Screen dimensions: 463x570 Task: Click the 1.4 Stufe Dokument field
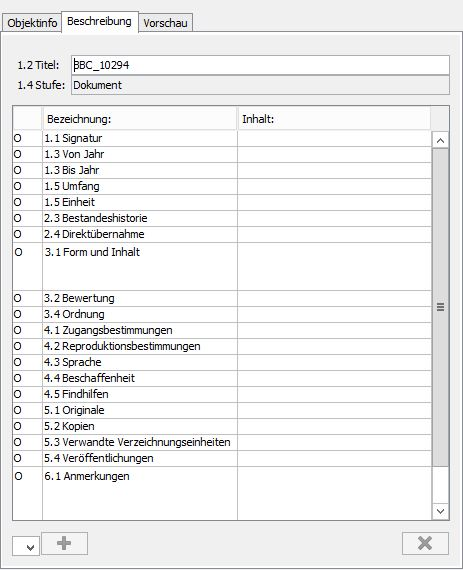pos(261,85)
